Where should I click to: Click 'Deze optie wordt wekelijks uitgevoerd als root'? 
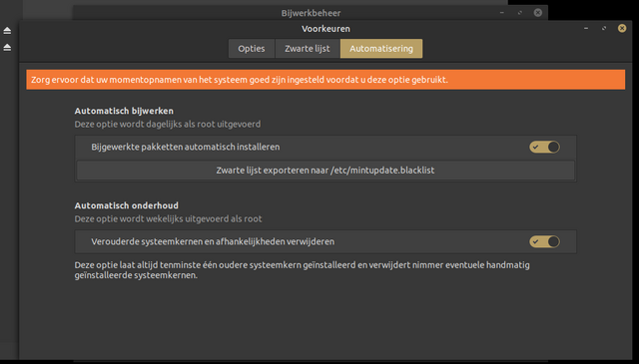pos(168,219)
